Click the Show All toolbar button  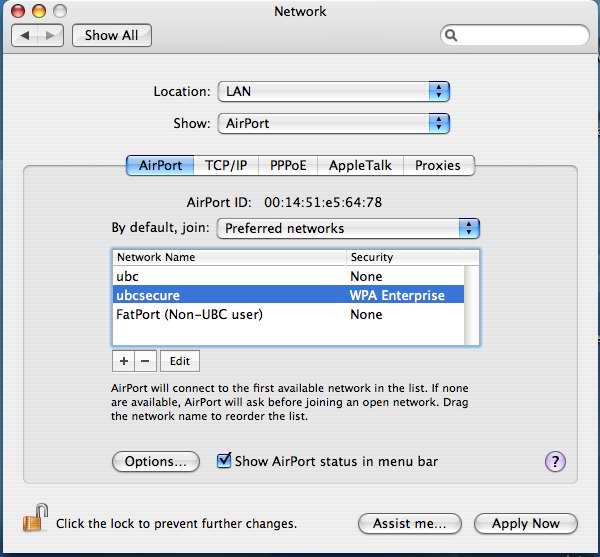111,35
